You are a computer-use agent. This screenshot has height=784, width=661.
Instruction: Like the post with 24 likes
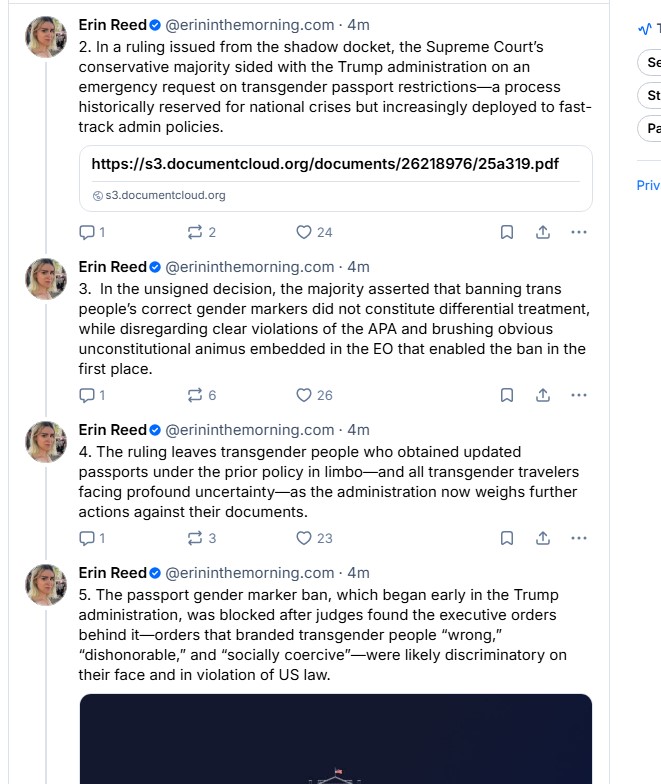point(304,232)
